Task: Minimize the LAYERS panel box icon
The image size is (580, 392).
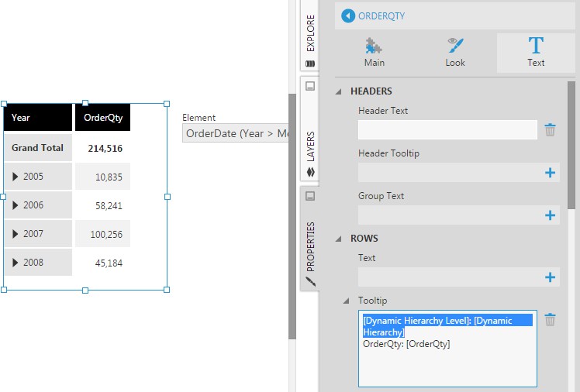Action: pos(310,86)
